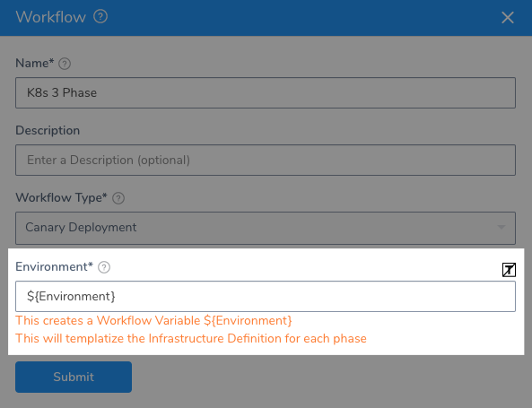Click into the Description optional text box
The image size is (532, 408).
[x=266, y=161]
